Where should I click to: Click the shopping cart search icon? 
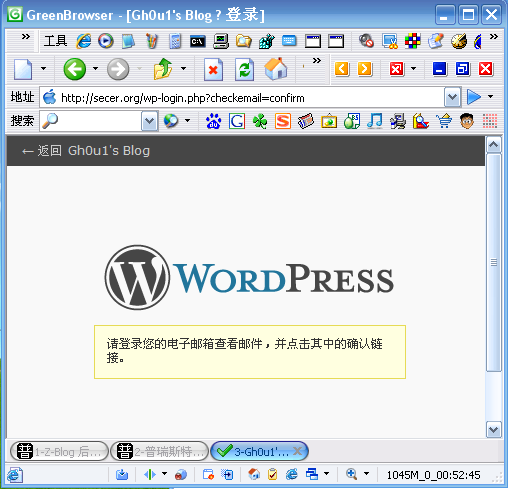444,121
